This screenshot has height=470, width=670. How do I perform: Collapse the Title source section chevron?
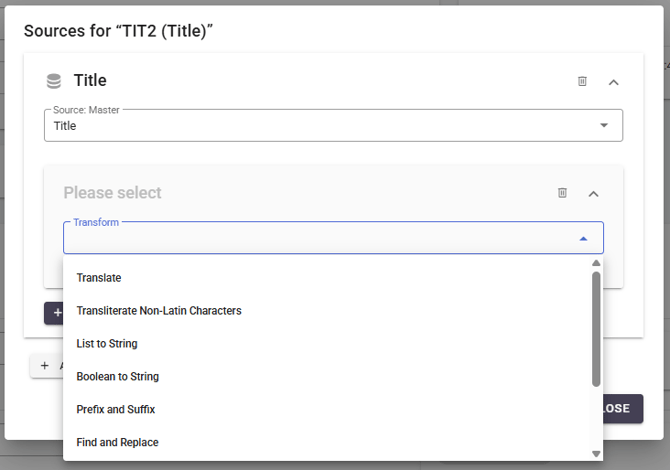coord(614,82)
